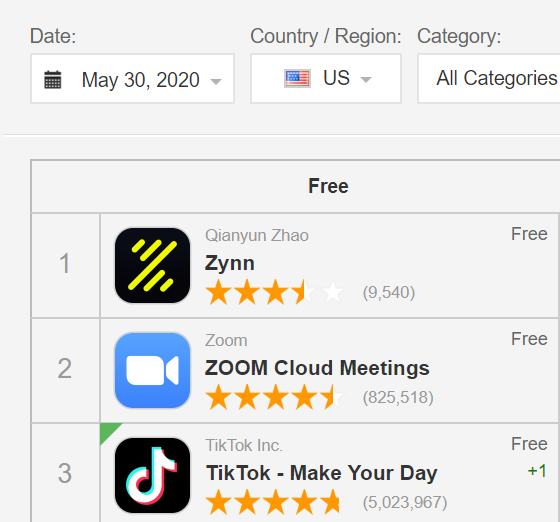Screen dimensions: 560x522
Task: Click the TikTok star rating
Action: pyautogui.click(x=274, y=502)
